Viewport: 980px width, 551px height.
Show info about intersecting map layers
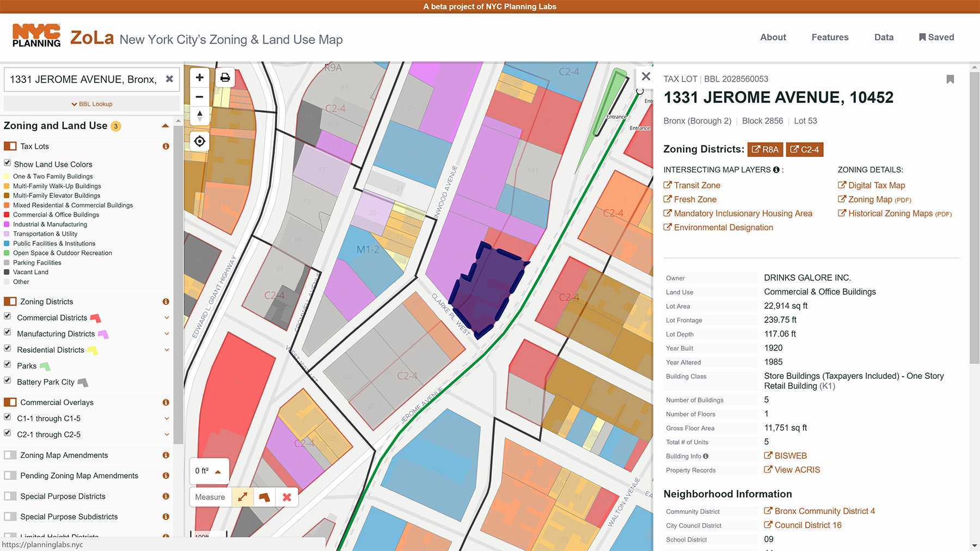click(x=776, y=170)
